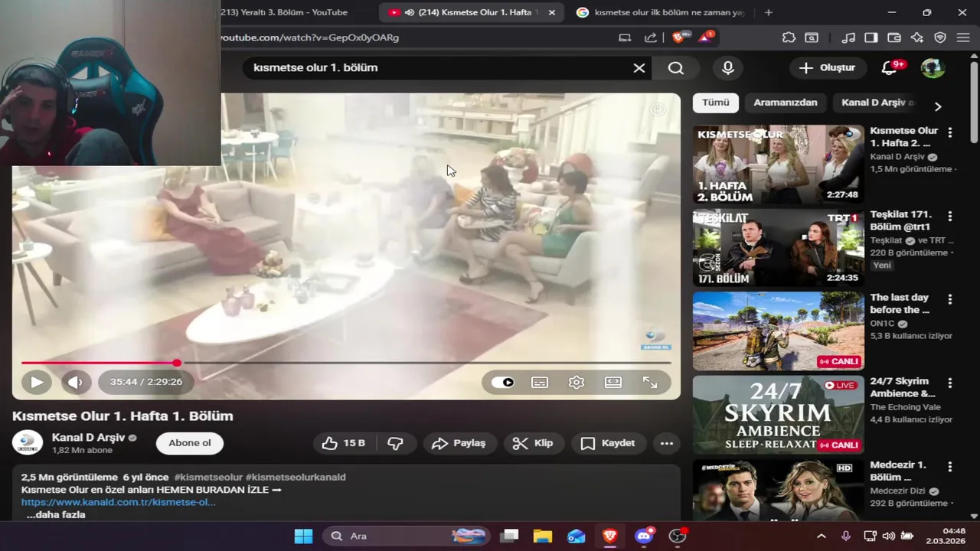Open the browser extensions puzzle icon
Image resolution: width=980 pixels, height=551 pixels.
(x=789, y=37)
